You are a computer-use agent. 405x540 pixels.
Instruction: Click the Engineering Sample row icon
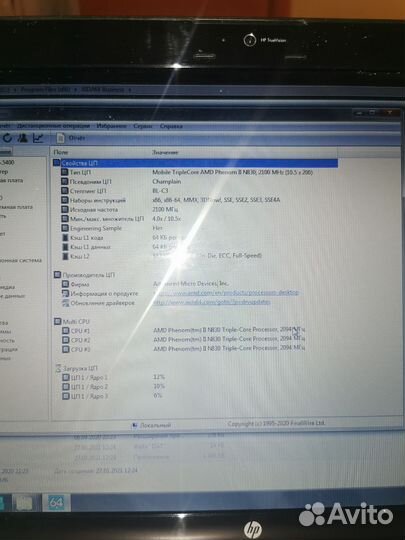[65, 228]
